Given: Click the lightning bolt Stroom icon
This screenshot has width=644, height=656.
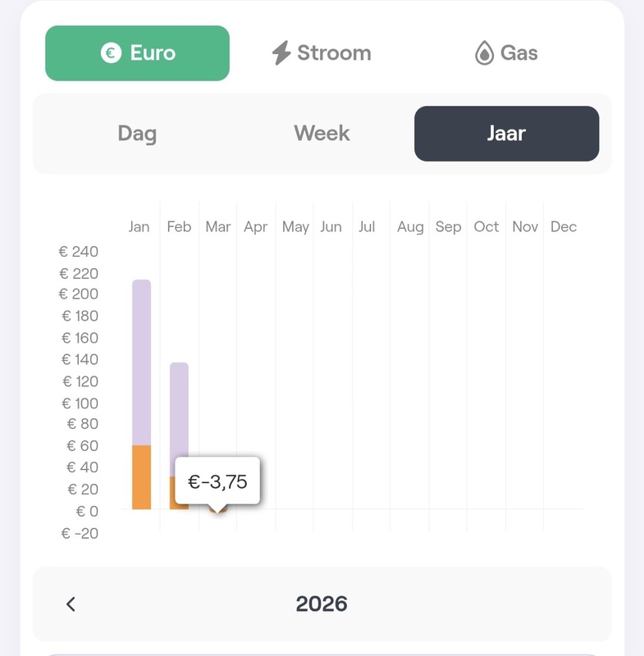Looking at the screenshot, I should click(281, 53).
